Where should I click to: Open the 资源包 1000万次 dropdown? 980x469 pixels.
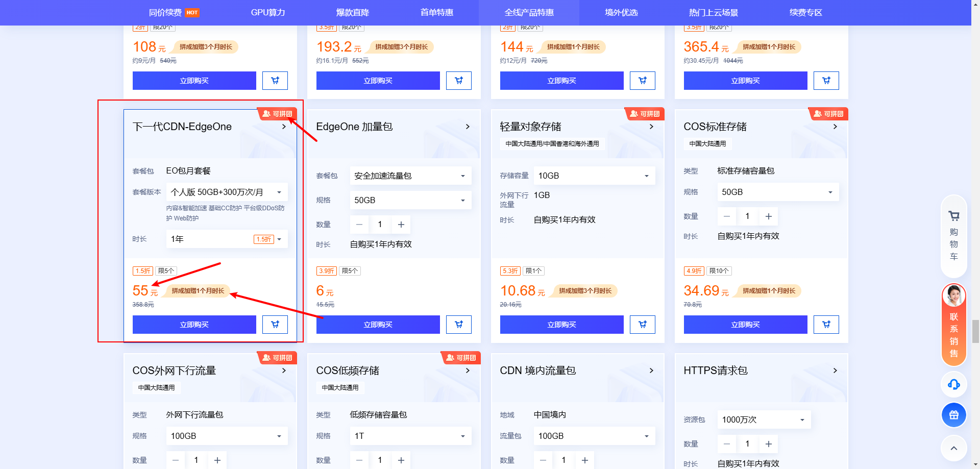(x=764, y=419)
